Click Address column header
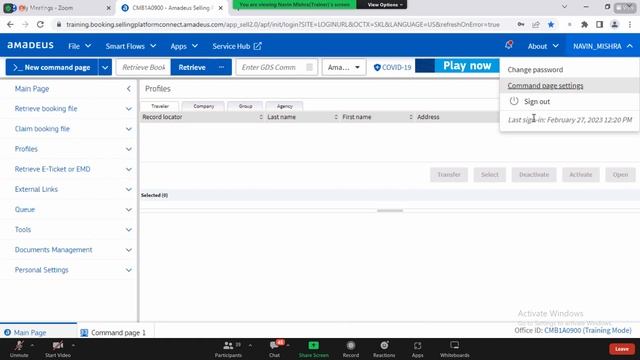Image resolution: width=640 pixels, height=360 pixels. [428, 117]
